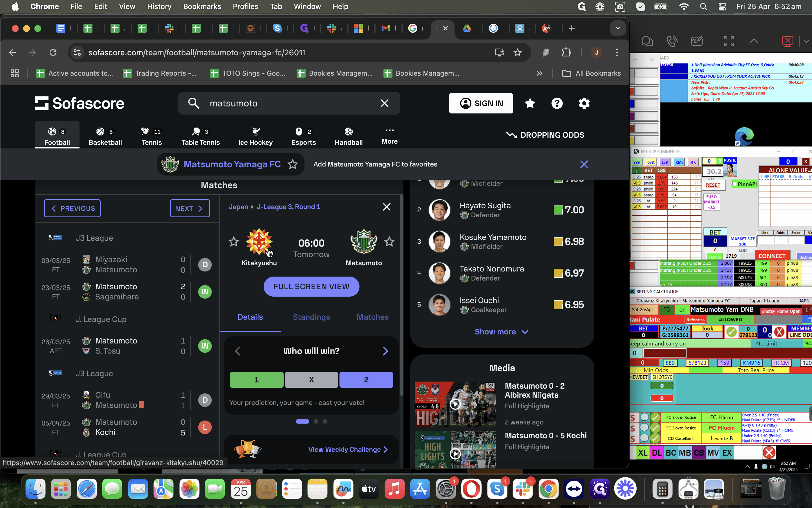Open Japan breadcrumb link
Viewport: 812px width, 508px height.
click(238, 207)
